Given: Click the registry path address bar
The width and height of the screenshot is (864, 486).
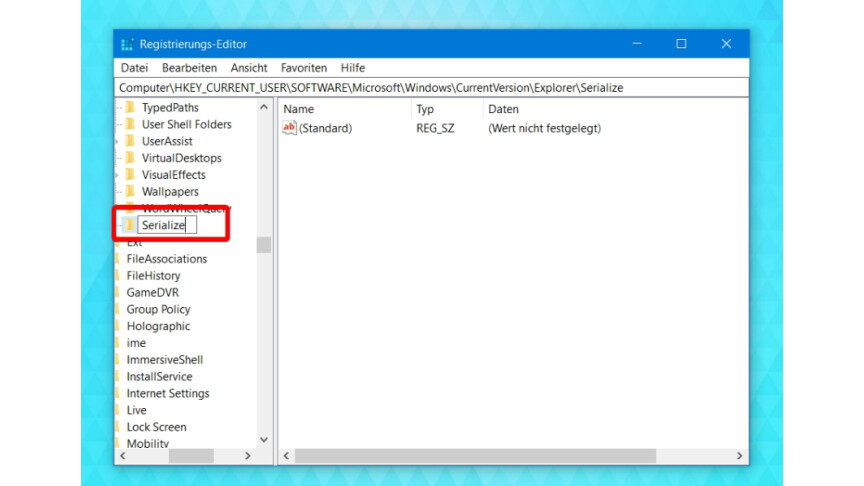Looking at the screenshot, I should (x=431, y=88).
